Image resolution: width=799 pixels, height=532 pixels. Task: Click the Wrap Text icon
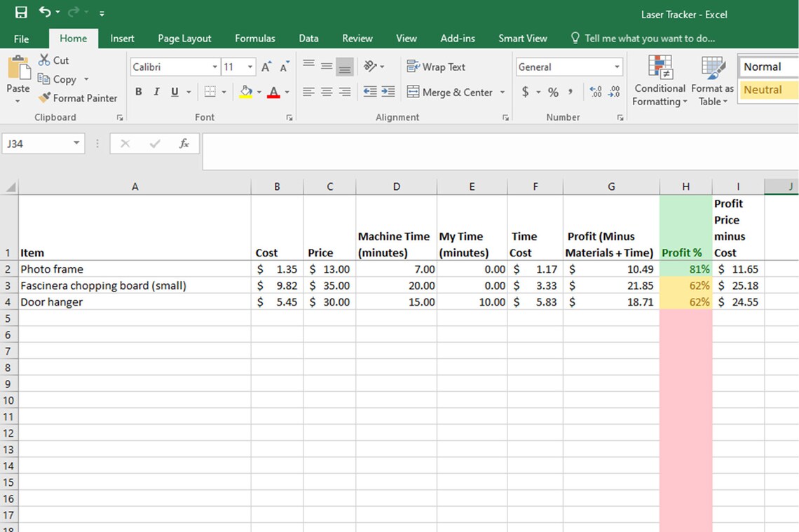coord(435,67)
